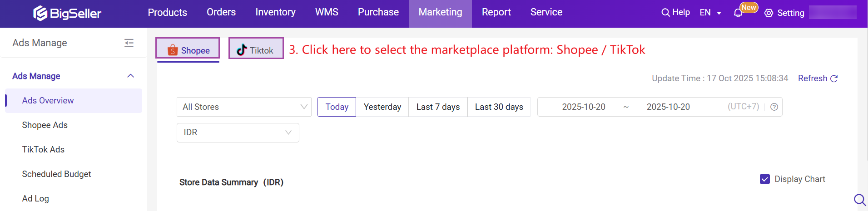Select the Last 7 days range
The width and height of the screenshot is (868, 211).
point(438,107)
